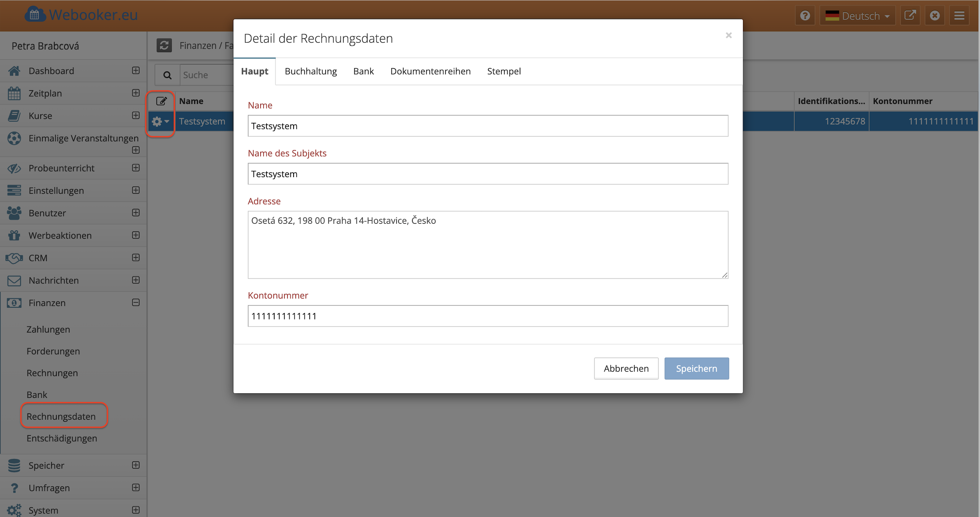Click the Webooker.eu logo
Viewport: 980px width, 517px height.
(81, 15)
